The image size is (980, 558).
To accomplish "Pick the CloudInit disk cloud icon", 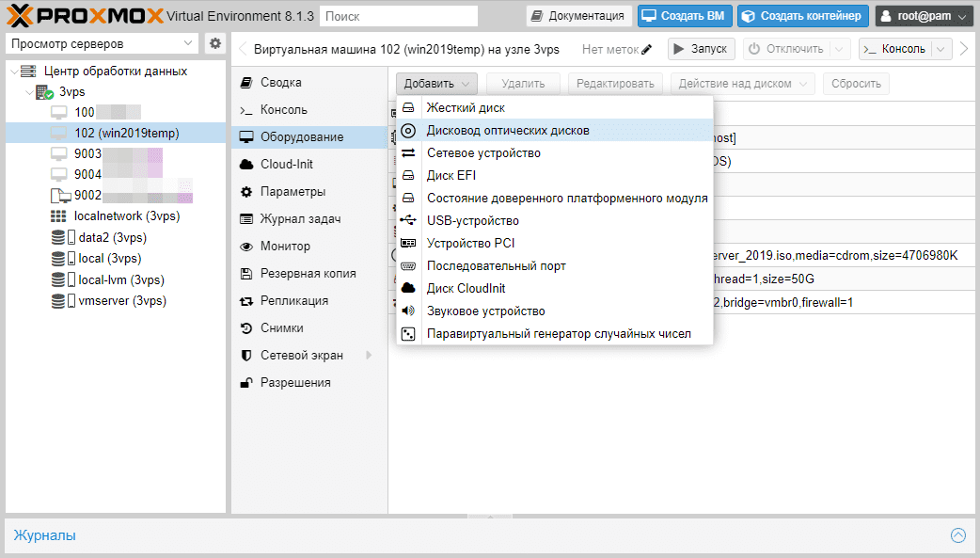I will [408, 288].
